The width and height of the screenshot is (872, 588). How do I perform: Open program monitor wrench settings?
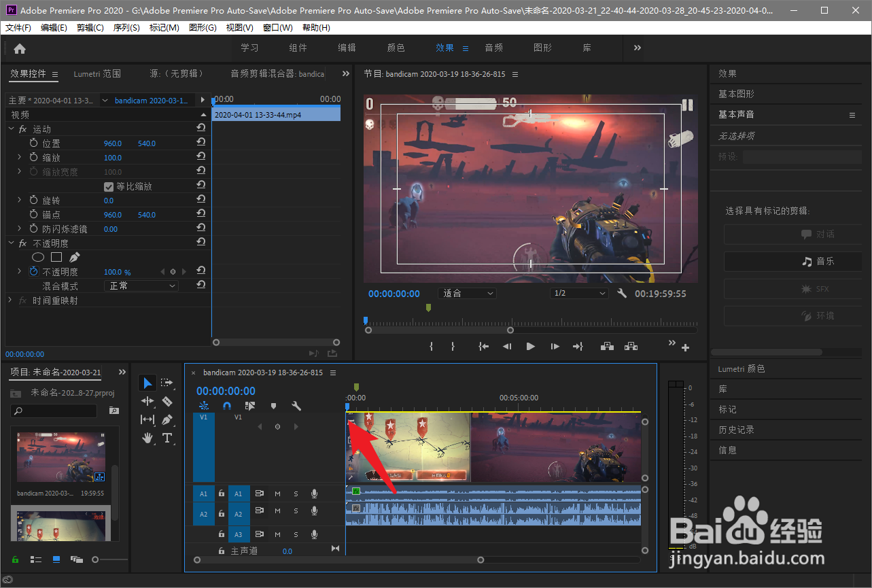[x=622, y=294]
